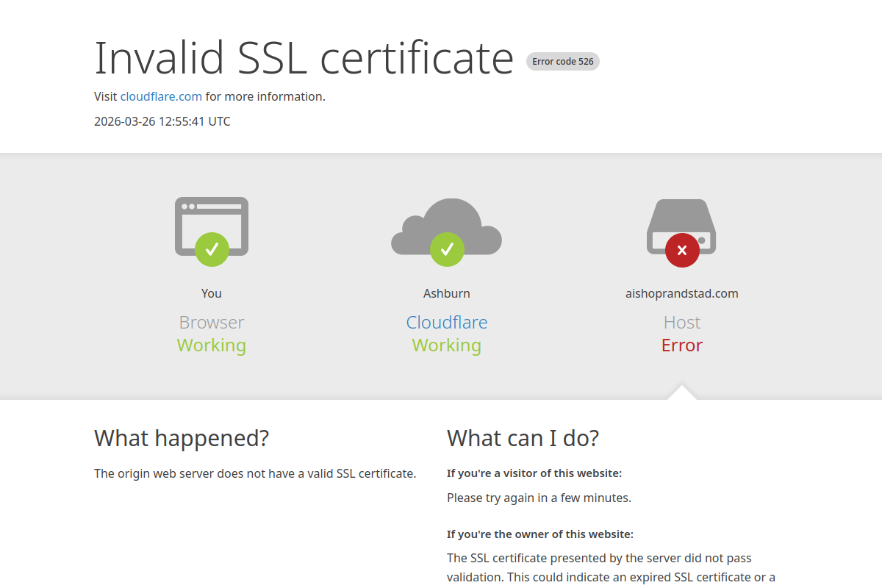Image resolution: width=882 pixels, height=588 pixels.
Task: Select the green checkmark on the cloud icon
Action: click(446, 250)
